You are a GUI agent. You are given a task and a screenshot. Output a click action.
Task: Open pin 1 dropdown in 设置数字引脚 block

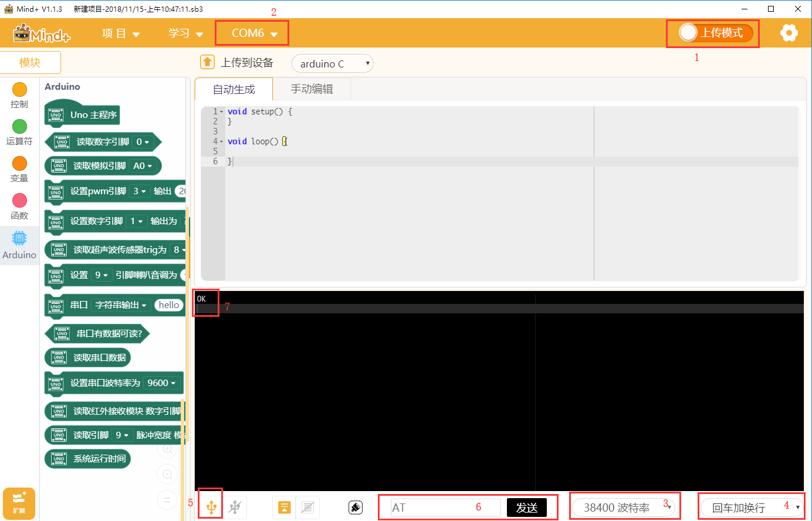[x=137, y=221]
